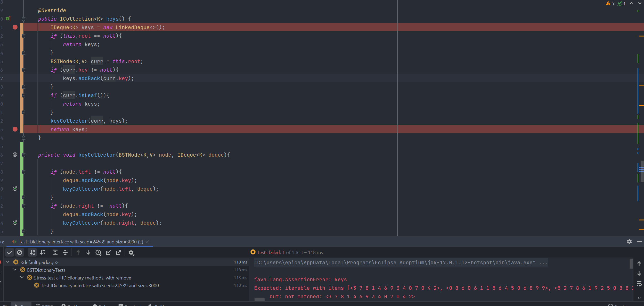
Task: Open Run panel settings gear at right
Action: [629, 242]
